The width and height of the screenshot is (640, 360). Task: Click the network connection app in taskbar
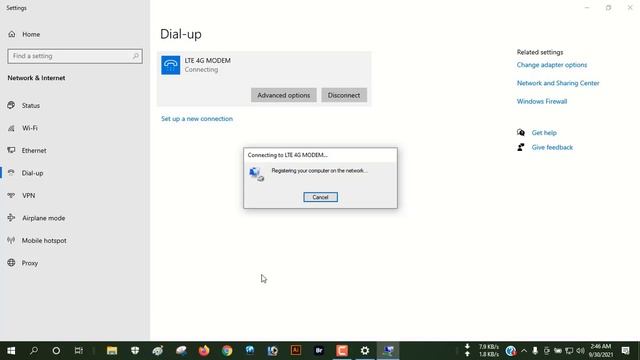tap(388, 351)
